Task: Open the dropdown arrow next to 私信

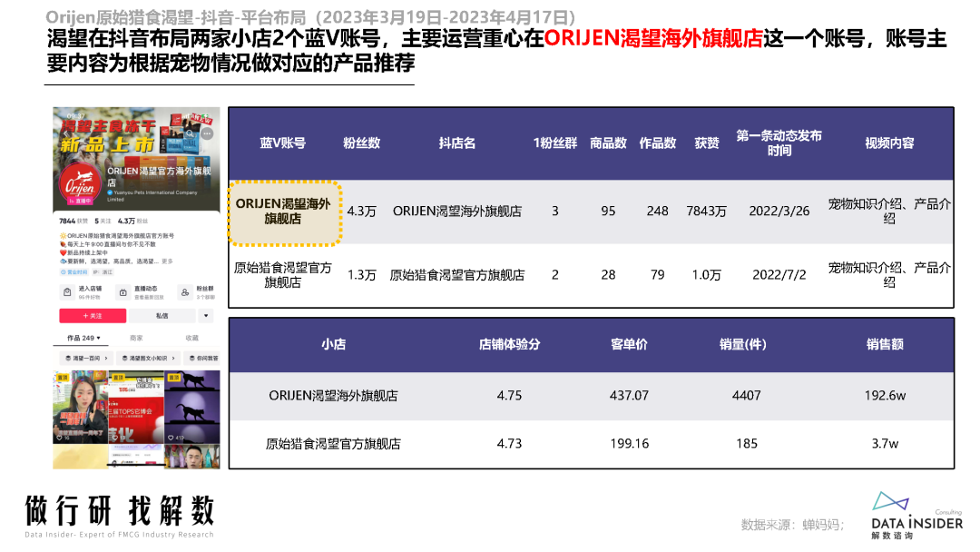Action: tap(206, 316)
